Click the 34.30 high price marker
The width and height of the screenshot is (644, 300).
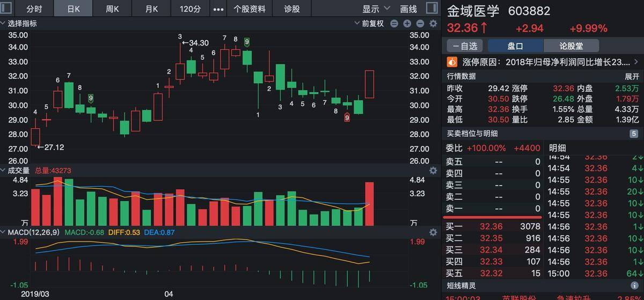coord(195,43)
